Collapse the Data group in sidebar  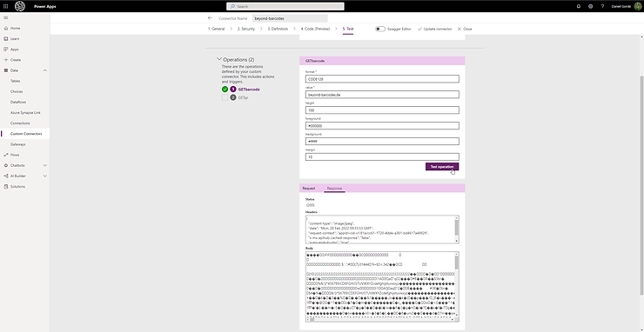point(45,70)
